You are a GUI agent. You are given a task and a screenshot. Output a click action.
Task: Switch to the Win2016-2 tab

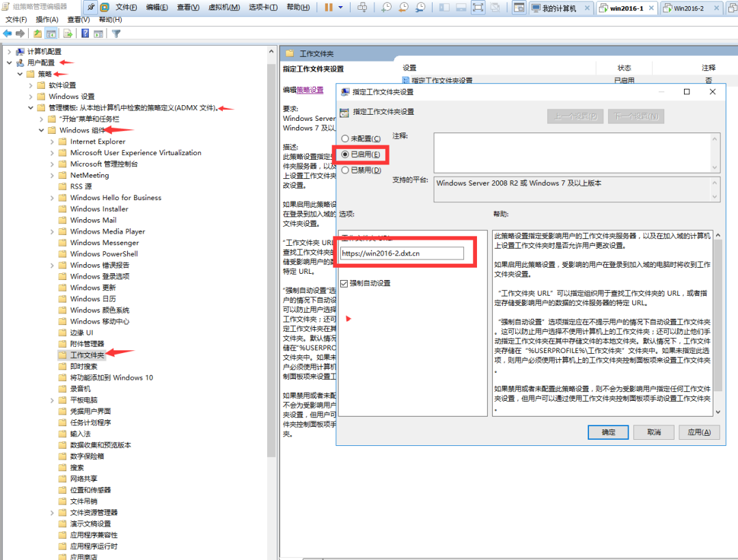point(689,8)
